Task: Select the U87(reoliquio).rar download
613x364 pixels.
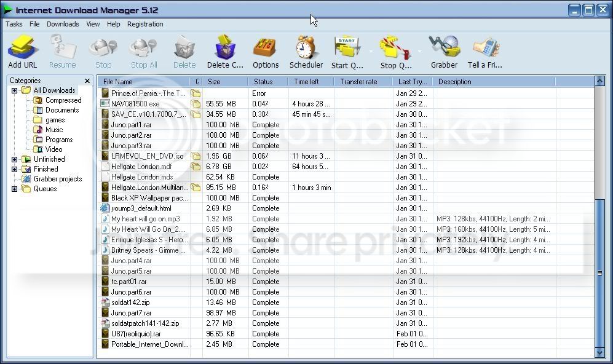Action: (x=346, y=334)
